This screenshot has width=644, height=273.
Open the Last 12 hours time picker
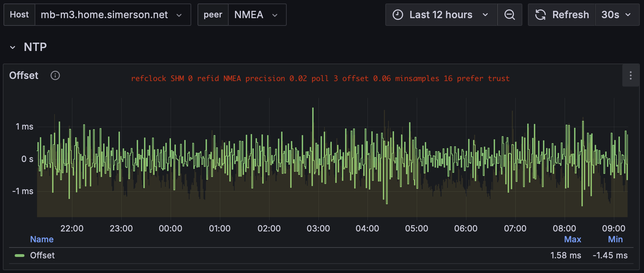click(x=441, y=15)
